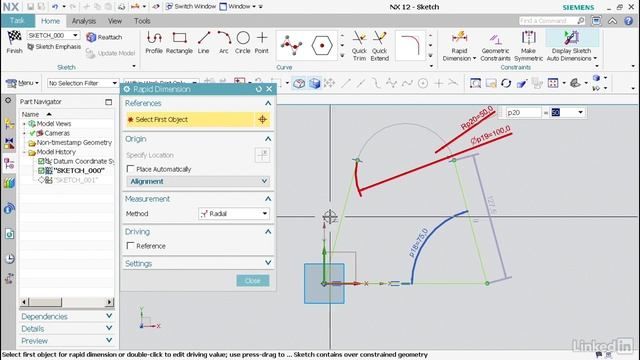Screen dimensions: 640x360
Task: Toggle the Datum Coordinate System checkbox
Action: [41, 161]
